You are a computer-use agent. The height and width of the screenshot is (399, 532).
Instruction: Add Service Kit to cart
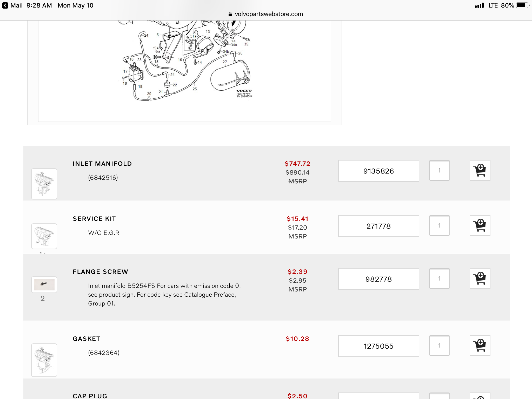(480, 225)
